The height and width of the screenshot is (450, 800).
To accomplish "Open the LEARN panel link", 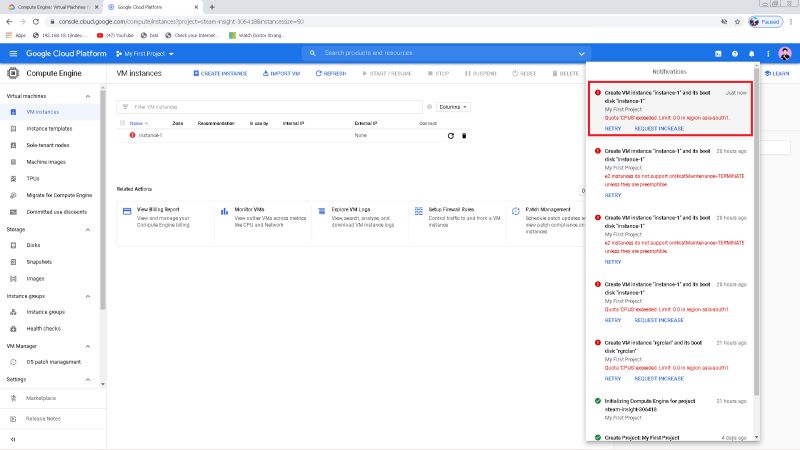I will click(777, 73).
